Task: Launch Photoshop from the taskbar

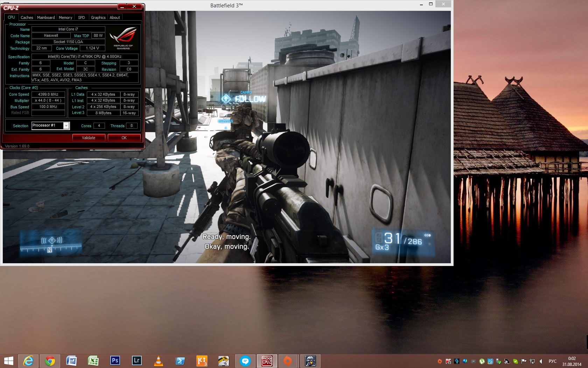Action: pos(115,361)
